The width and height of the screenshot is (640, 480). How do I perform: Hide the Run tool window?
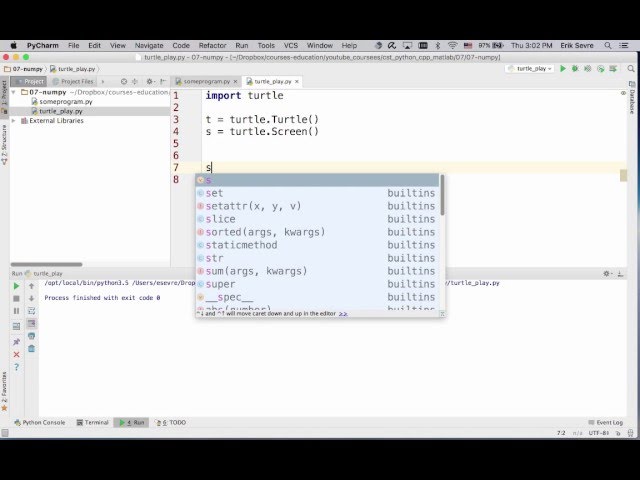[x=620, y=273]
